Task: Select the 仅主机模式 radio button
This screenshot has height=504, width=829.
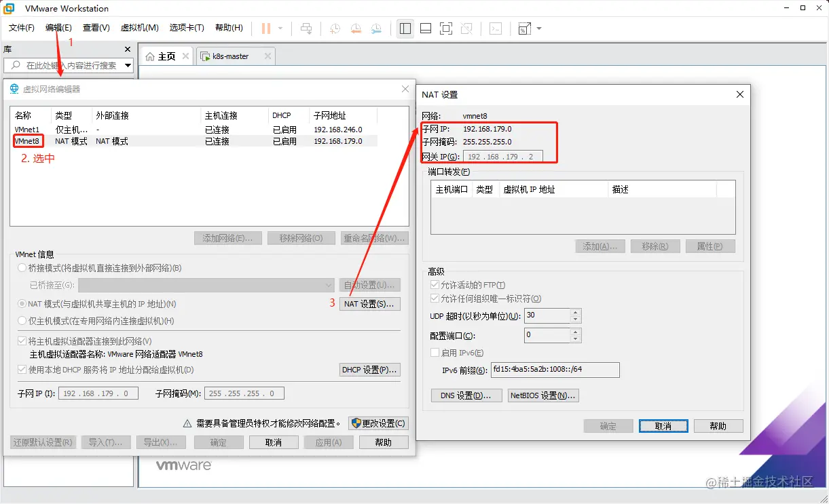Action: click(22, 321)
